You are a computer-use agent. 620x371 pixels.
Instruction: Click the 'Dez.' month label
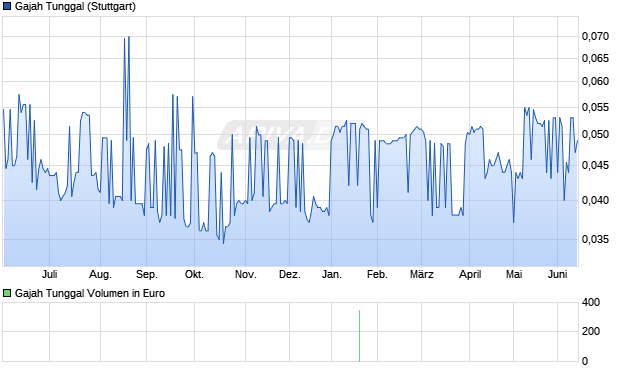coord(290,274)
